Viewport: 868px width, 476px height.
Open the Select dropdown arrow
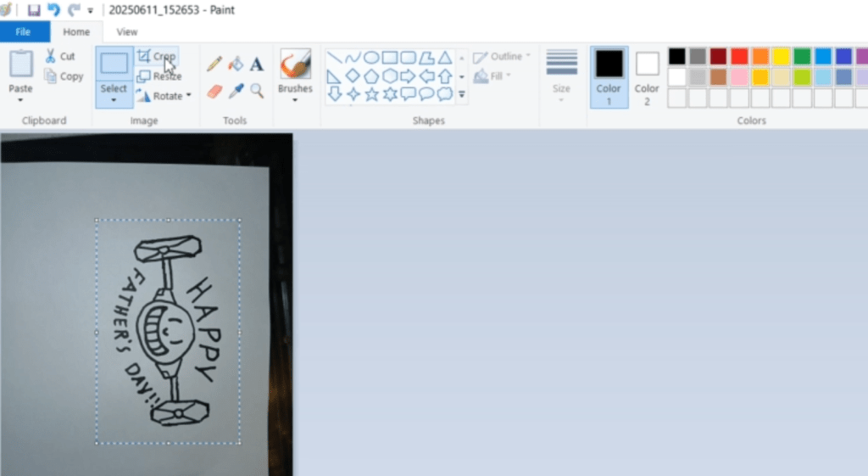(114, 99)
